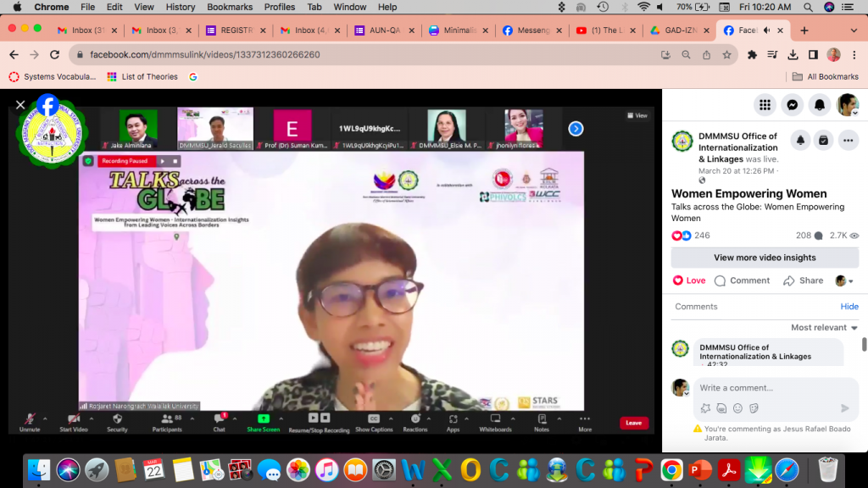Open the Profiles menu

click(x=279, y=7)
